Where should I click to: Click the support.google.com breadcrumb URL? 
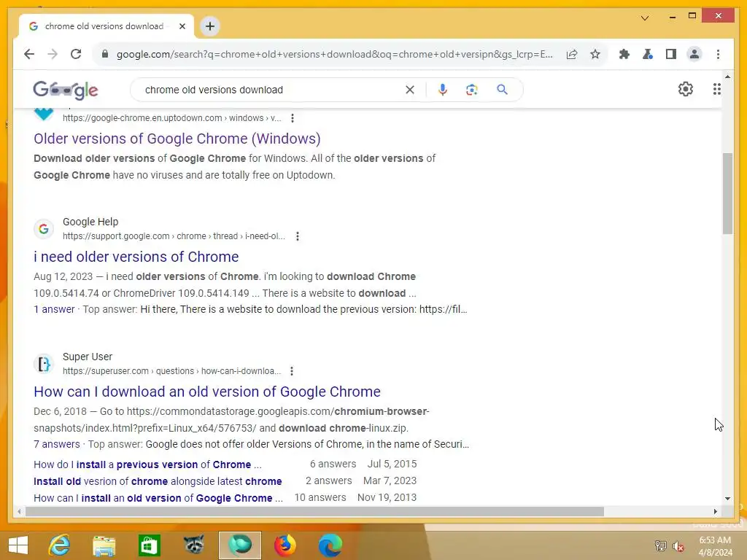174,236
